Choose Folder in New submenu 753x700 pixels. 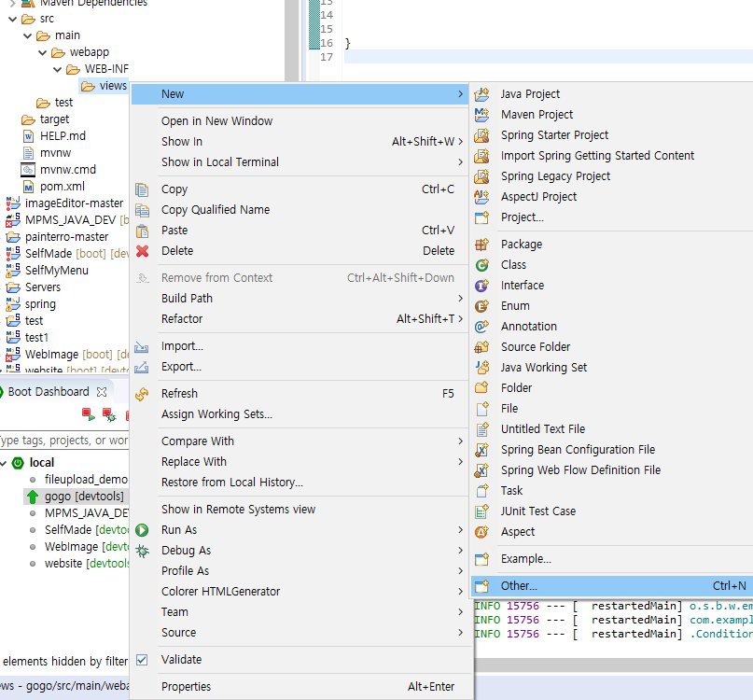pos(516,388)
